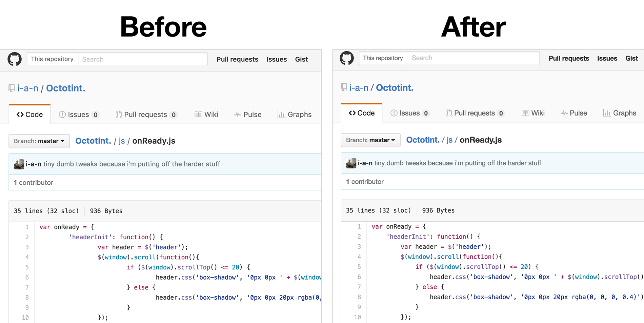Click i-a-n commit author name in After panel
This screenshot has width=644, height=323.
(365, 163)
